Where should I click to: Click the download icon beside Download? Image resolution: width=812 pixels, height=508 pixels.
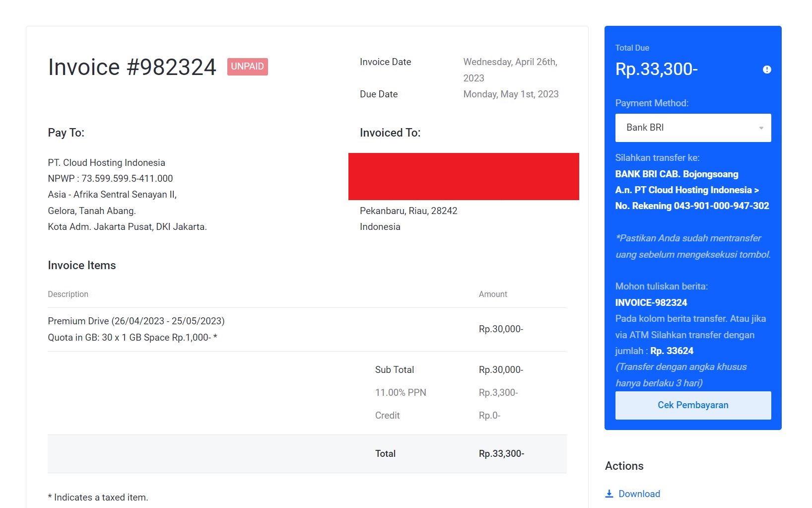609,493
